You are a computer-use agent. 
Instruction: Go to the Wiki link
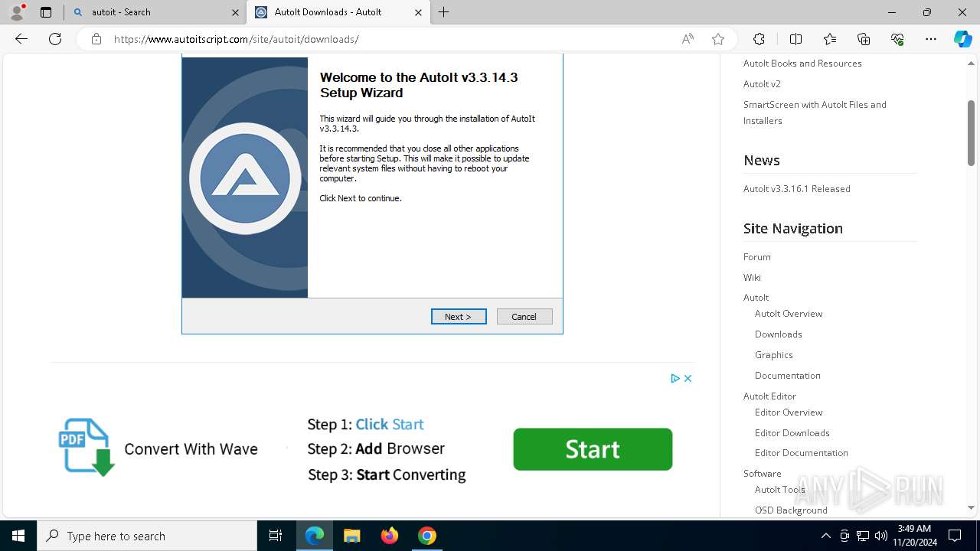[752, 278]
